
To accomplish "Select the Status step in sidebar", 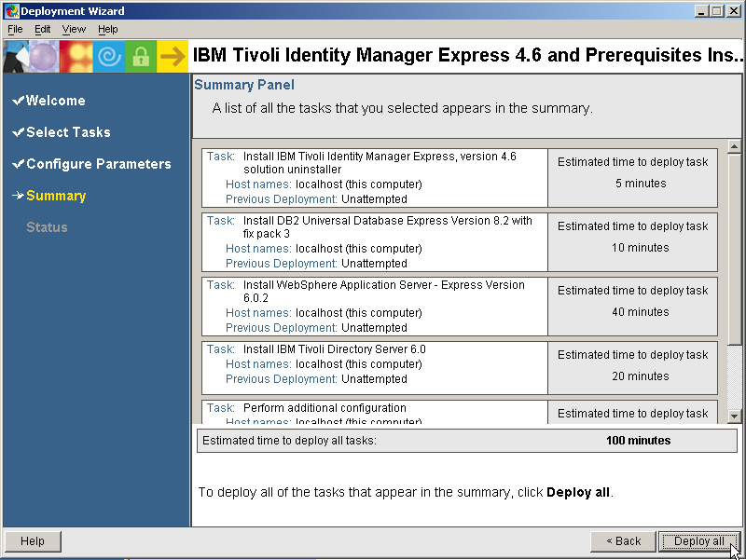I will [48, 227].
